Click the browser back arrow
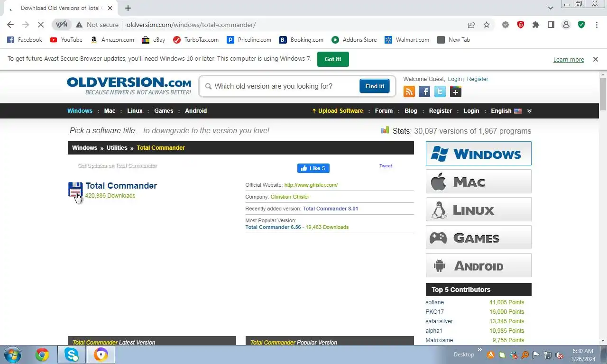607x364 pixels. (x=10, y=25)
